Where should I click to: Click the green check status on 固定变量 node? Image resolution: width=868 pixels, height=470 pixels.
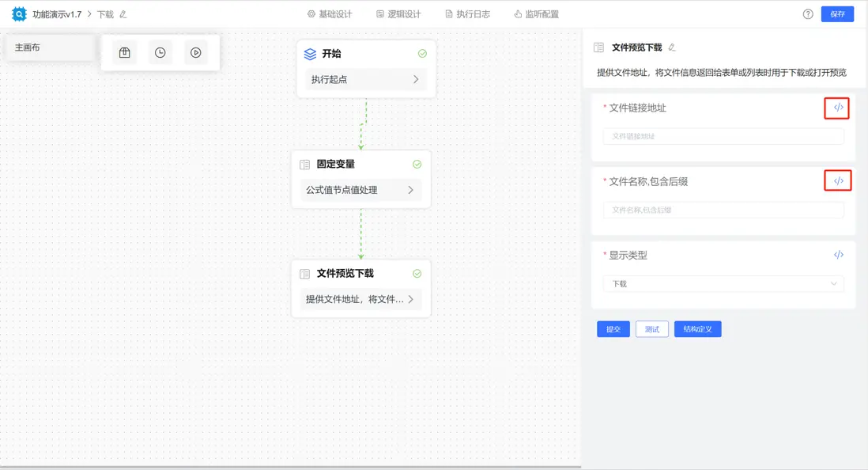coord(417,165)
